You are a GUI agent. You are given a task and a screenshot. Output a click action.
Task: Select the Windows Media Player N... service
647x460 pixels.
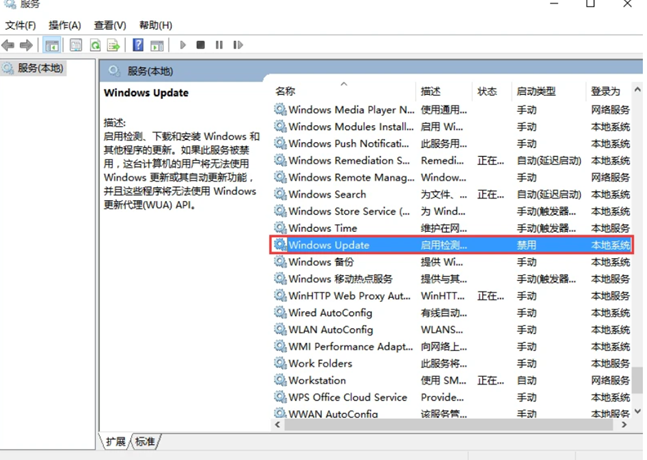(x=452, y=110)
